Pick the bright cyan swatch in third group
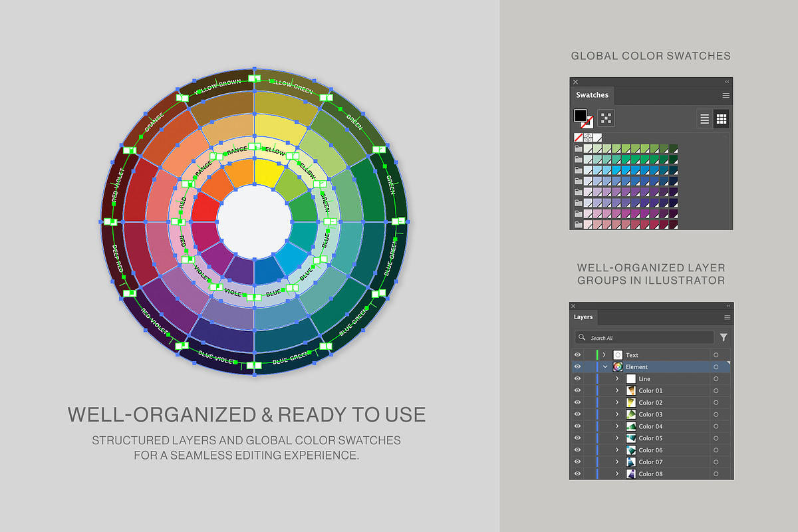This screenshot has height=532, width=798. [616, 170]
